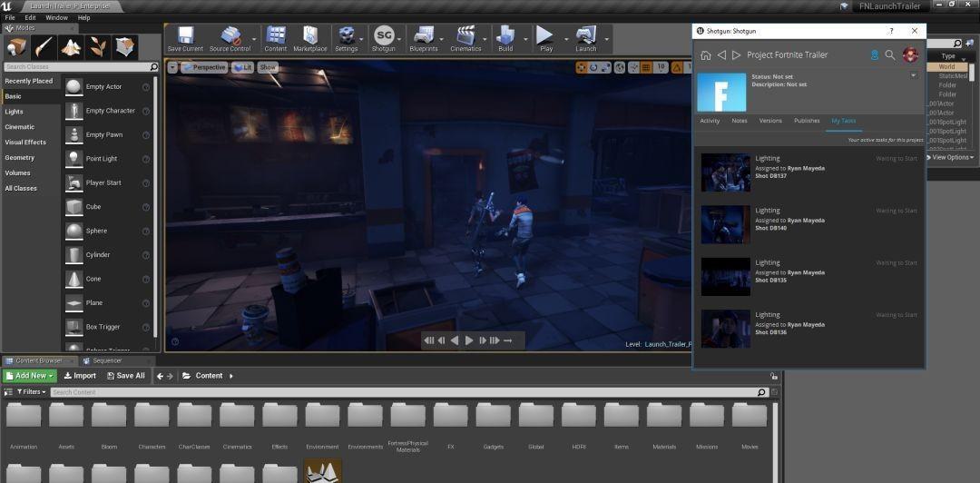Click the Cone shape icon

[x=74, y=279]
